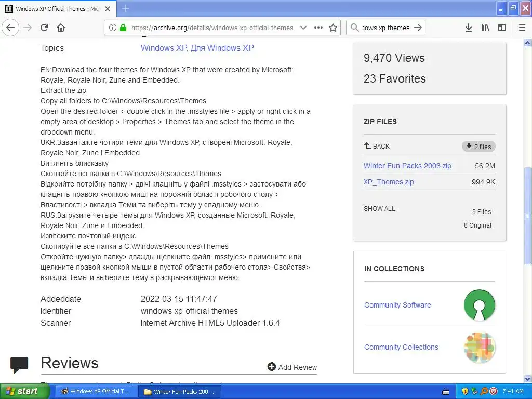Screen dimensions: 532x399
Task: Close the Windows XP Official Themes tab
Action: point(108,9)
